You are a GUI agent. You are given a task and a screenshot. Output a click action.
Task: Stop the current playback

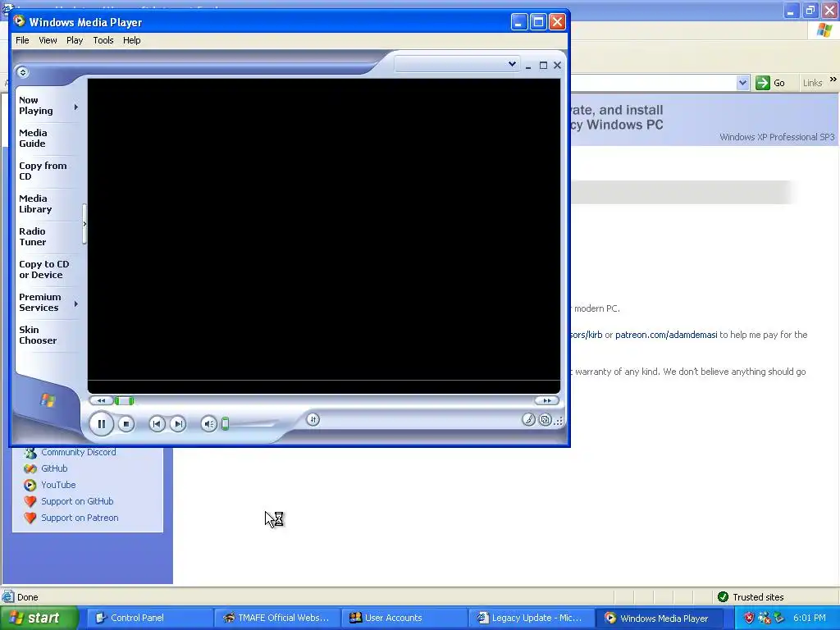tap(126, 424)
